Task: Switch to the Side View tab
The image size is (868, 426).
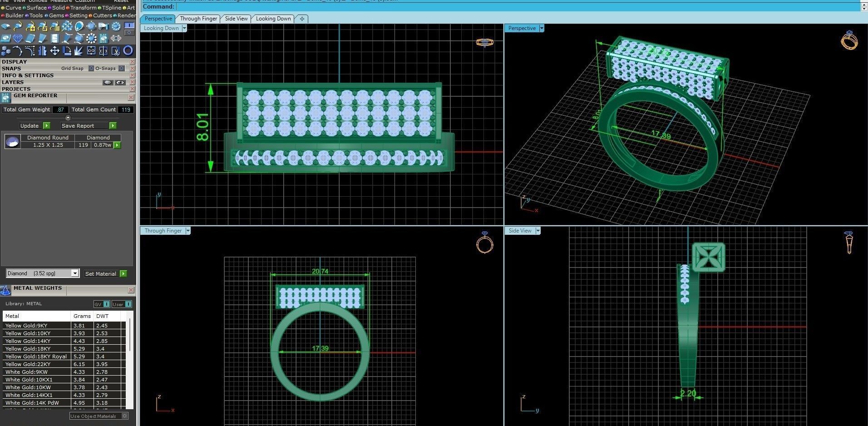Action: pos(237,19)
